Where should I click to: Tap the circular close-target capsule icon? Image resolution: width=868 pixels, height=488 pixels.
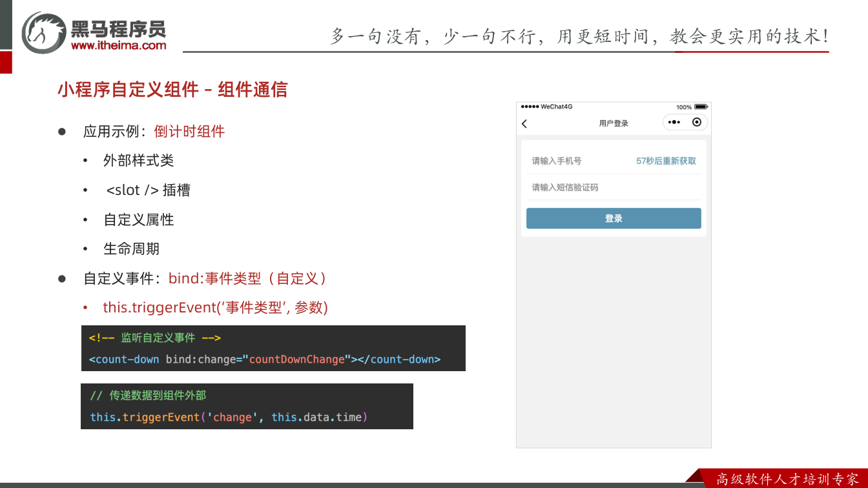tap(696, 122)
